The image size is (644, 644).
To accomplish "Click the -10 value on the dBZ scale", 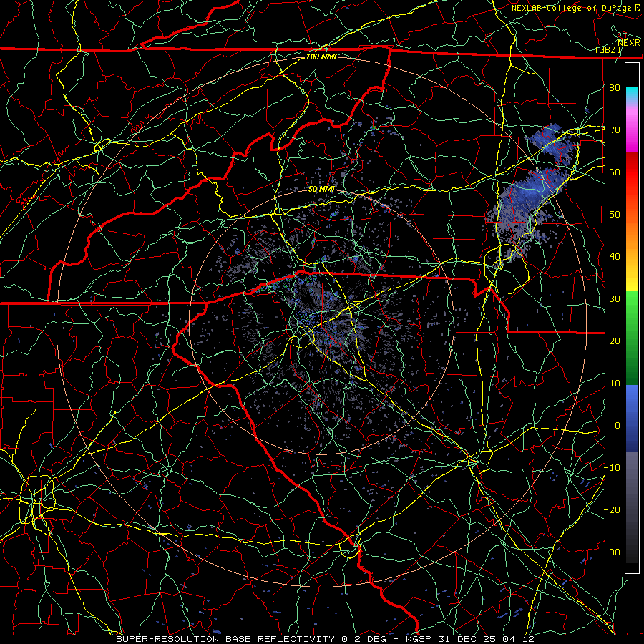I will tap(612, 468).
